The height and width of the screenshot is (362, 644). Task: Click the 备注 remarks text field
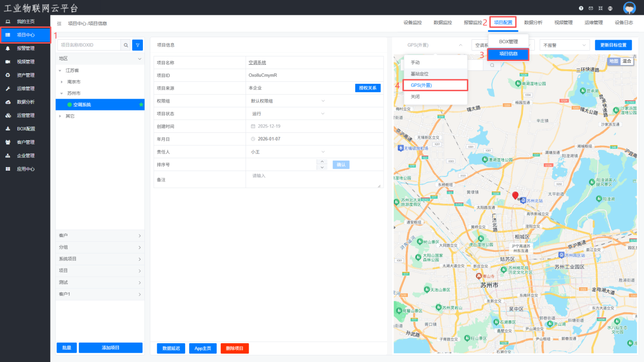(x=314, y=179)
